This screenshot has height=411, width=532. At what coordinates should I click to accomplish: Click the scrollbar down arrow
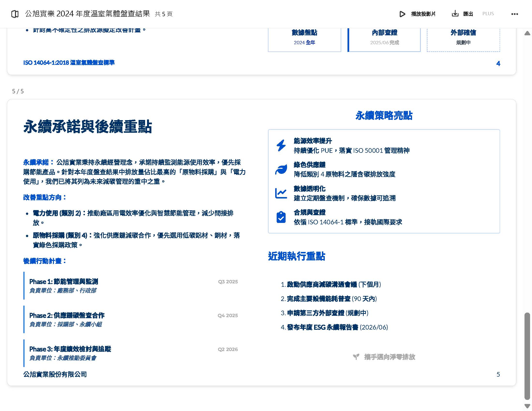(x=527, y=406)
